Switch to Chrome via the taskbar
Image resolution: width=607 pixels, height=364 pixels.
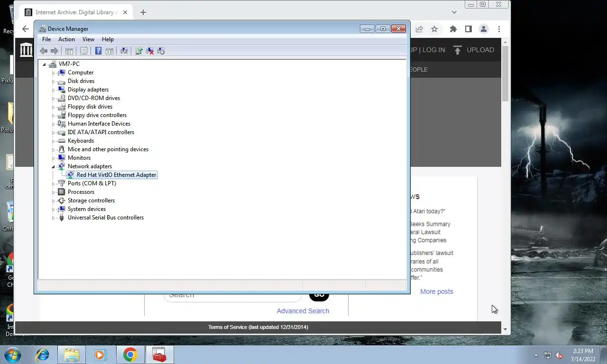[130, 355]
